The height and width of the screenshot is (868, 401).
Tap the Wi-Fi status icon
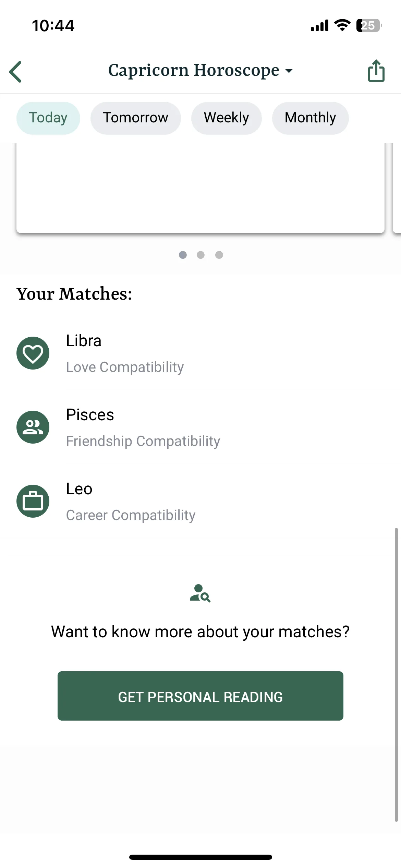click(342, 25)
